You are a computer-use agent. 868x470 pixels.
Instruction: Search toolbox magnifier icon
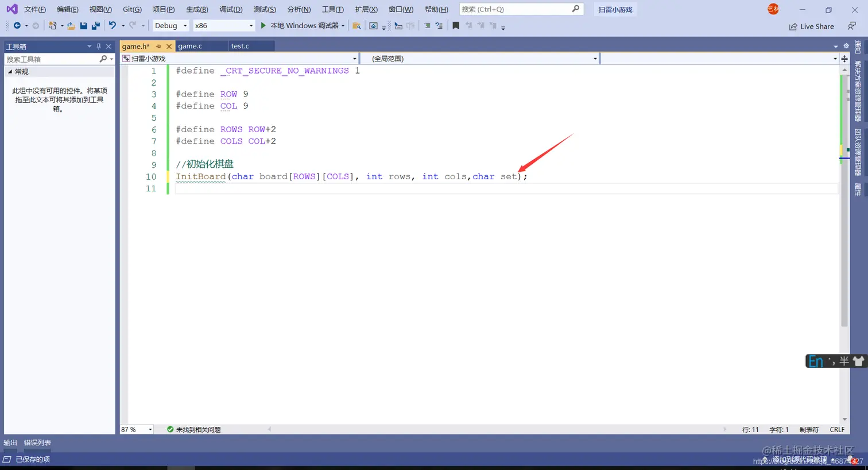pos(103,59)
